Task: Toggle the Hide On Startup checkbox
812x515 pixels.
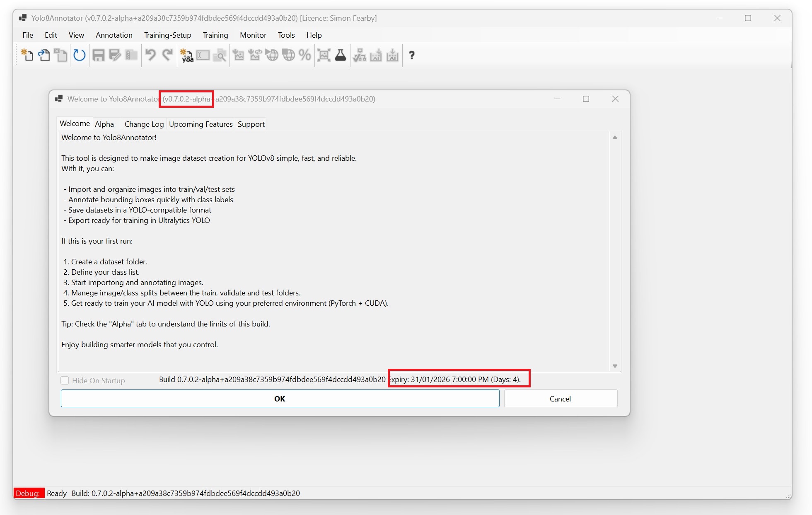Action: coord(65,380)
